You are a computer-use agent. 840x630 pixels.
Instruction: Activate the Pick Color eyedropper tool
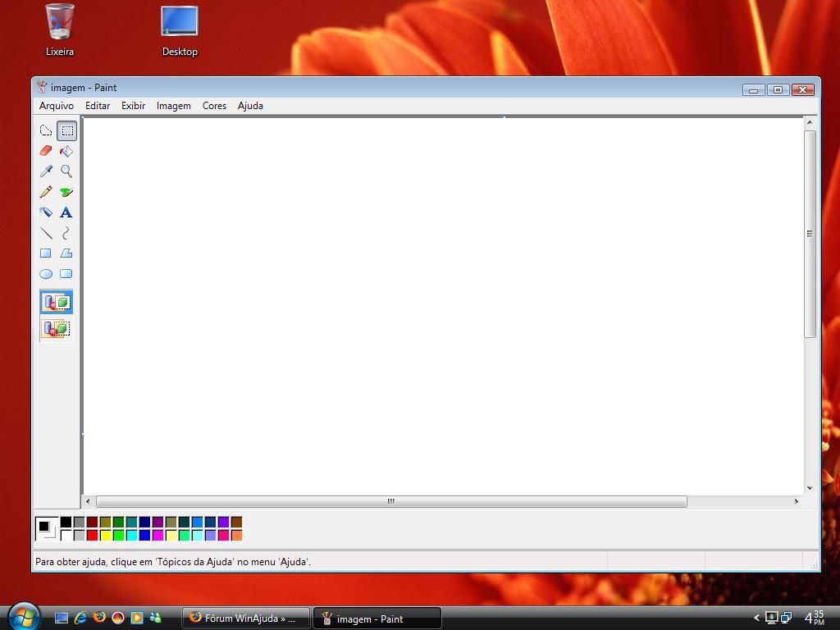click(x=46, y=171)
